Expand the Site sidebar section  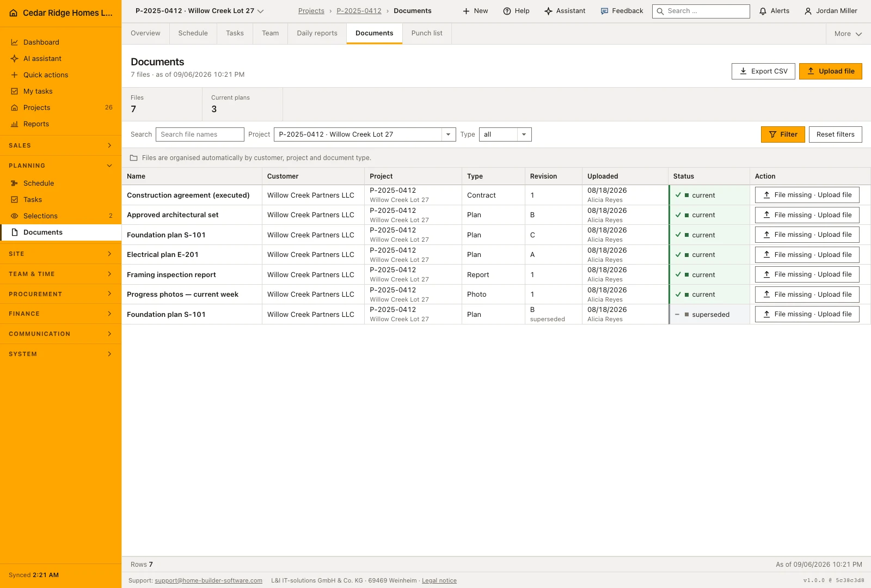[x=60, y=254]
